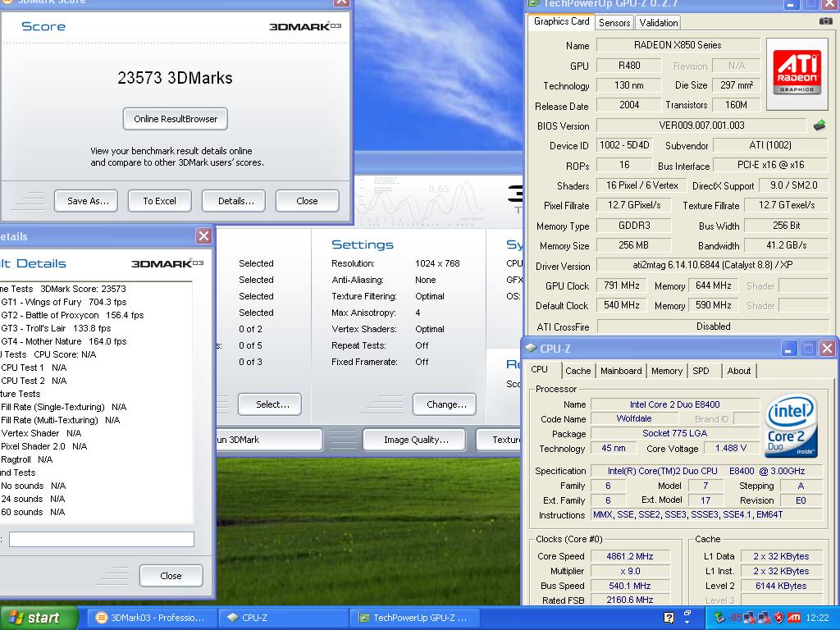Select Ragtroll N/A result row
Viewport: 840px width, 630px height.
pyautogui.click(x=26, y=459)
